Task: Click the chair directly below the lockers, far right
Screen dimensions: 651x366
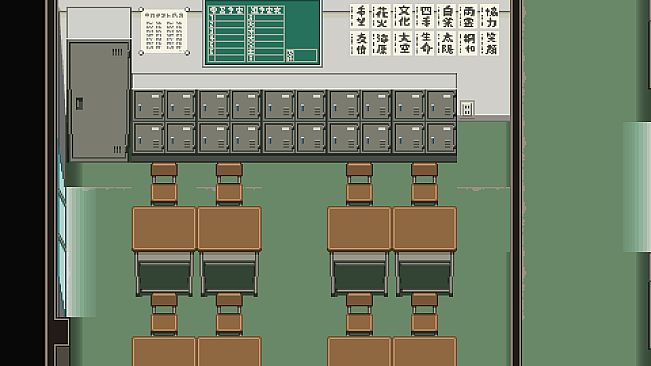Action: [424, 183]
